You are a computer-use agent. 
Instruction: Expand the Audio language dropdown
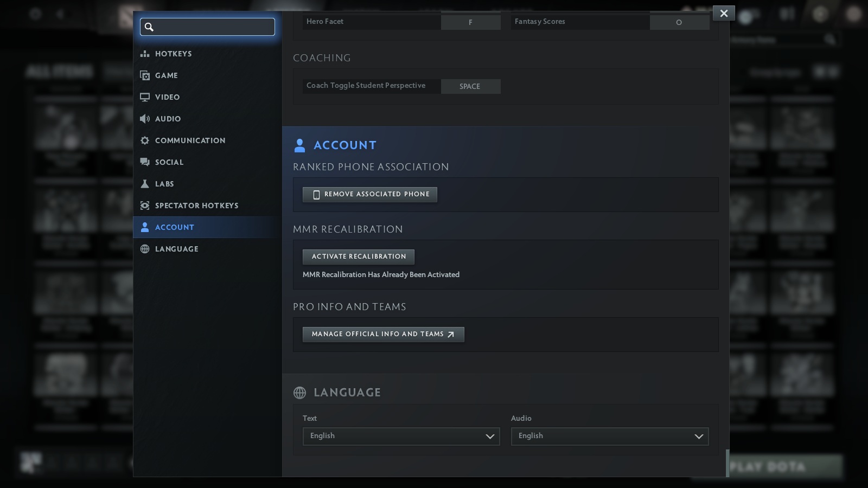tap(610, 436)
